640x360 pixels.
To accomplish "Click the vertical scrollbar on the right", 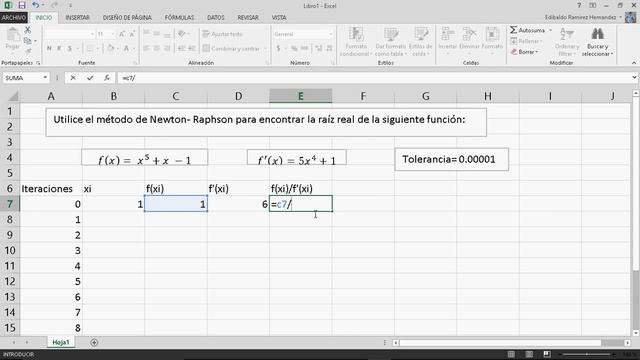I will 636,212.
